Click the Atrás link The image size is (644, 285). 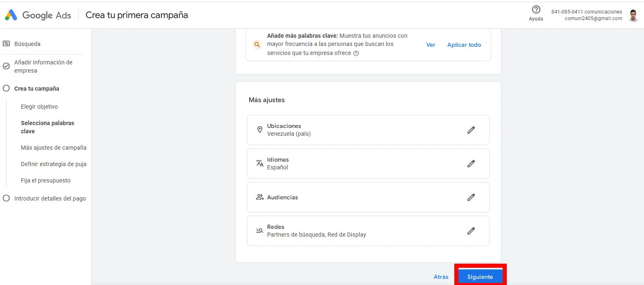(x=441, y=277)
